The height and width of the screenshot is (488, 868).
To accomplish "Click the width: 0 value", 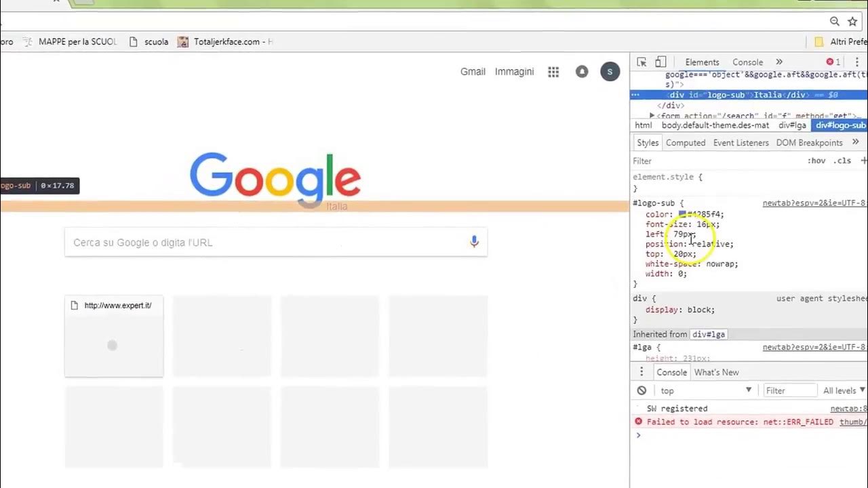I will tap(681, 274).
